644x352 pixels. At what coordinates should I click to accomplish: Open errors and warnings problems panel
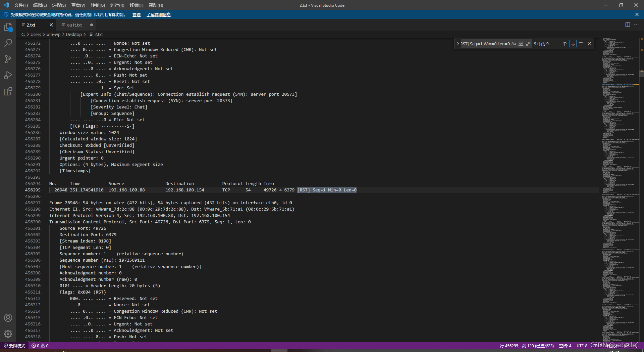(40, 346)
